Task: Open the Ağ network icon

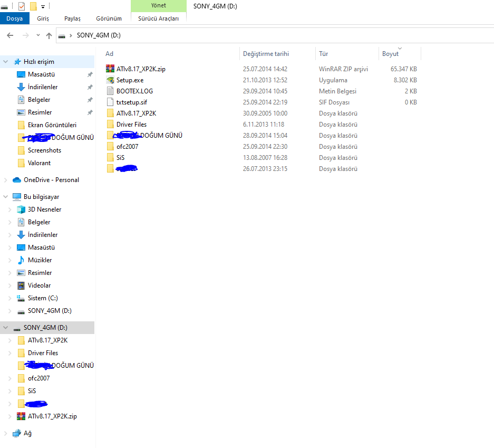Action: [x=17, y=433]
